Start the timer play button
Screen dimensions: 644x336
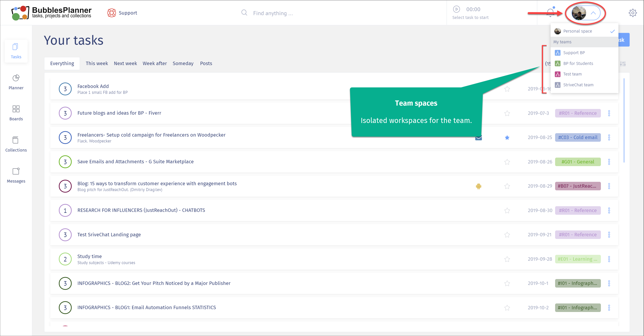click(456, 9)
